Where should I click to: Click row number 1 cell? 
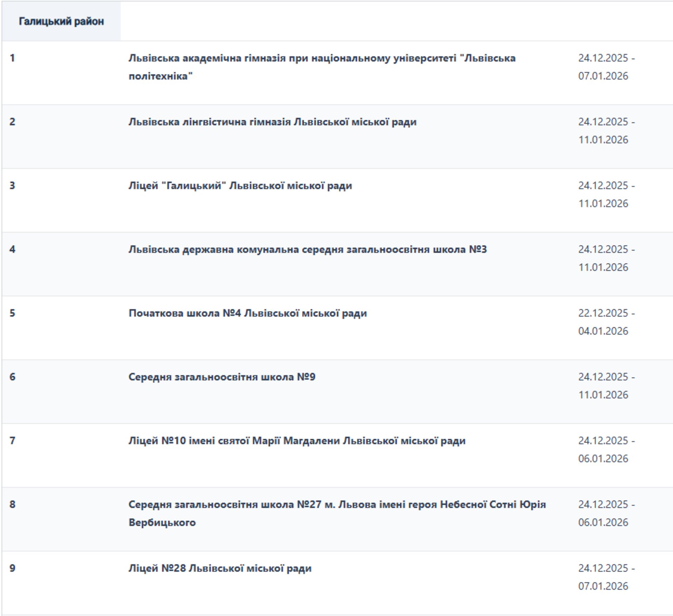coord(12,58)
